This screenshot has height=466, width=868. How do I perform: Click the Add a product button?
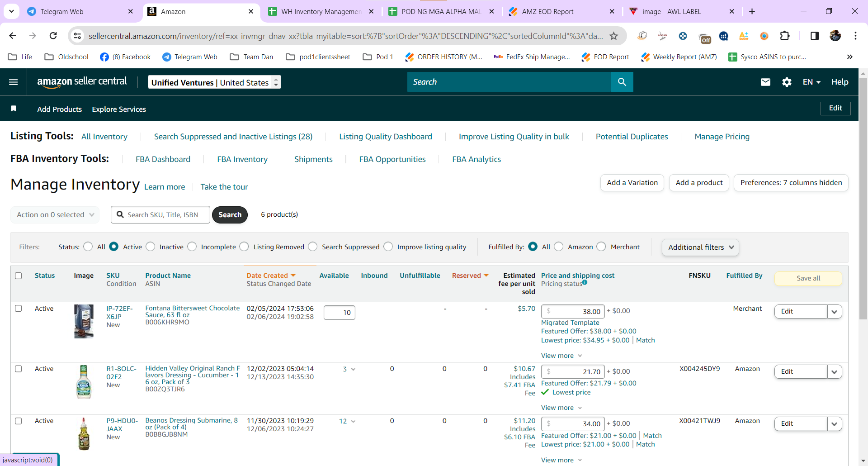[x=699, y=183]
